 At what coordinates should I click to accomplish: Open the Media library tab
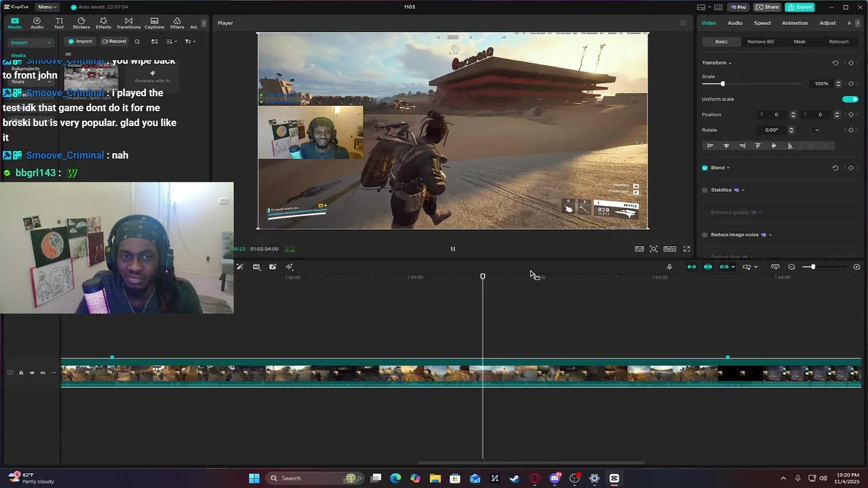coord(14,23)
